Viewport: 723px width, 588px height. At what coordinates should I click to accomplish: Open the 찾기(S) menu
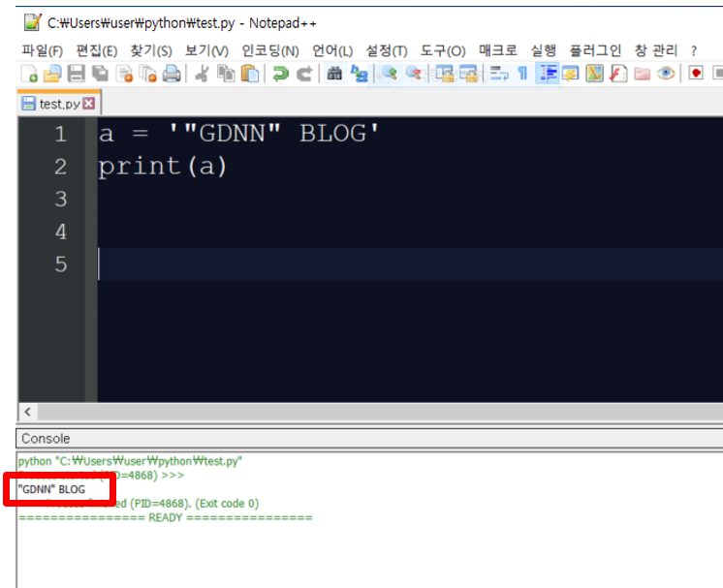[x=151, y=50]
